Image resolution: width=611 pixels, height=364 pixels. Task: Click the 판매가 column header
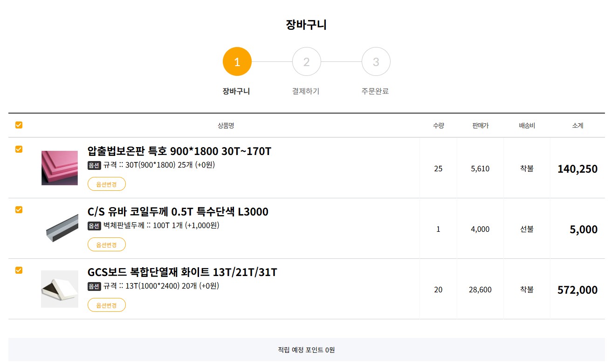481,126
